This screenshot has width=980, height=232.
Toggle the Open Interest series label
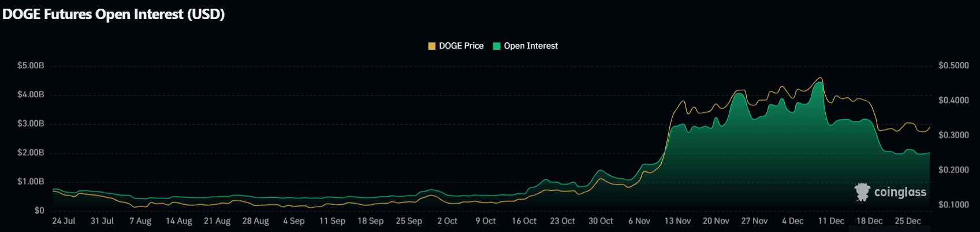[x=530, y=46]
